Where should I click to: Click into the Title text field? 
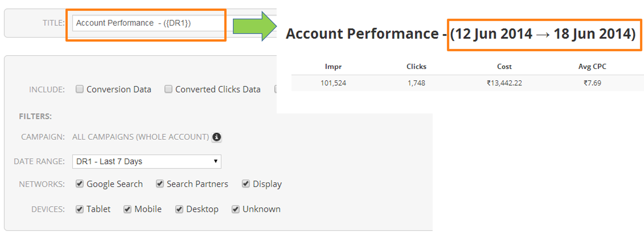point(148,23)
